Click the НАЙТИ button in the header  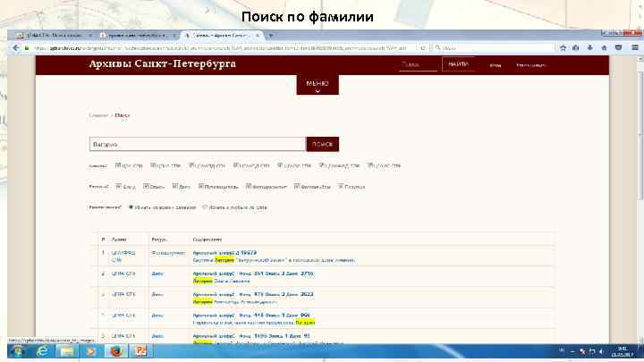coord(458,64)
